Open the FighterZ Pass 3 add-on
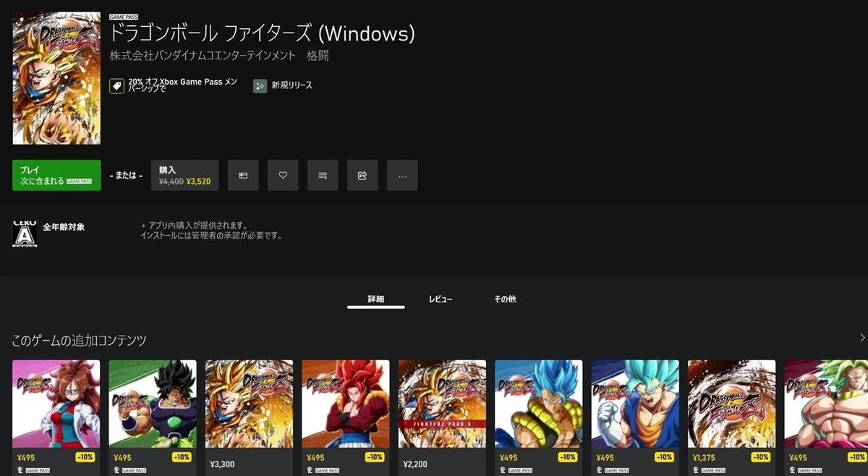 [x=442, y=404]
